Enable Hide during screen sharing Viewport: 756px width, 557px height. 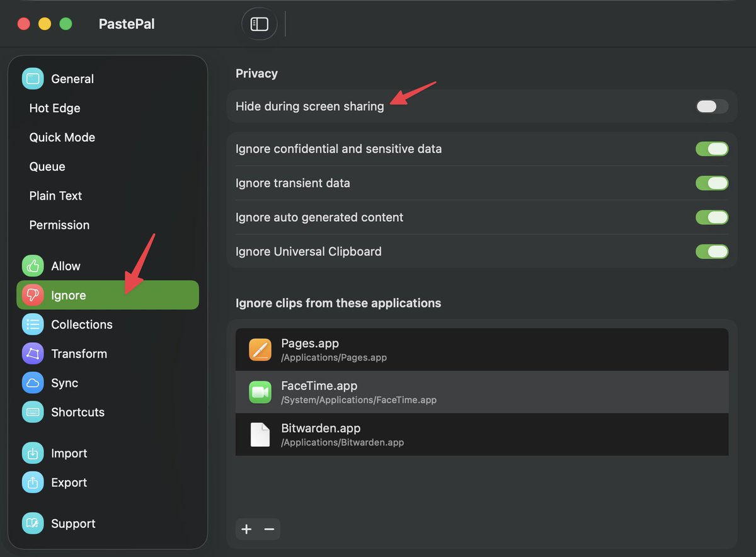711,106
